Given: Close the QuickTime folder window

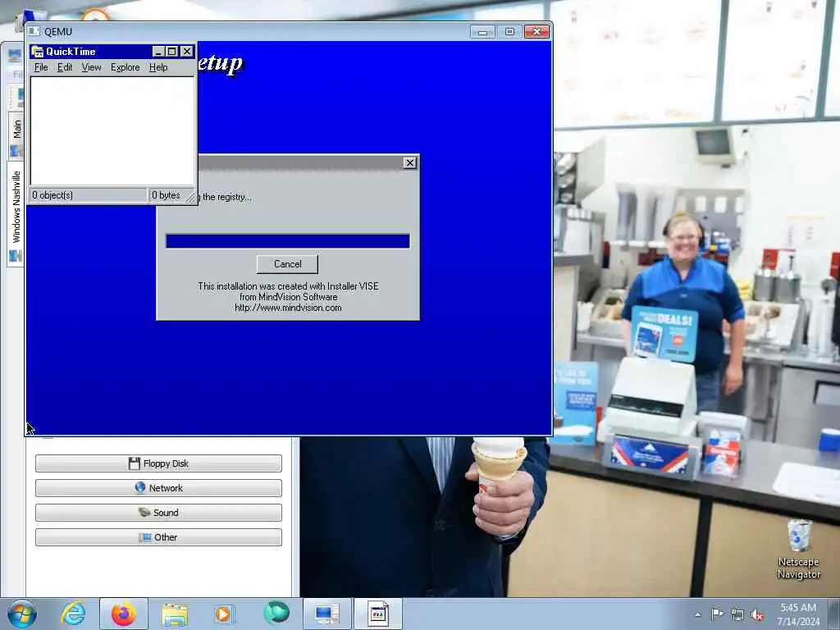Looking at the screenshot, I should (x=186, y=52).
